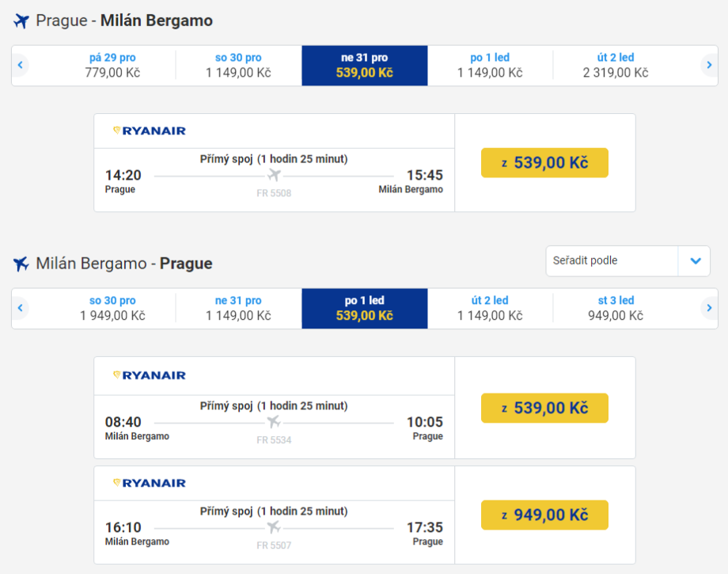The width and height of the screenshot is (728, 574).
Task: Book the 14:20 Prague flight for 539 Kč
Action: click(x=544, y=162)
